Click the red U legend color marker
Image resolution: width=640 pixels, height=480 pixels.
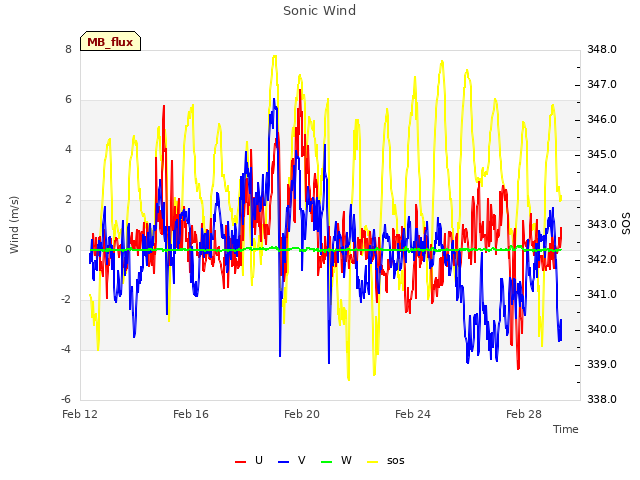point(240,462)
